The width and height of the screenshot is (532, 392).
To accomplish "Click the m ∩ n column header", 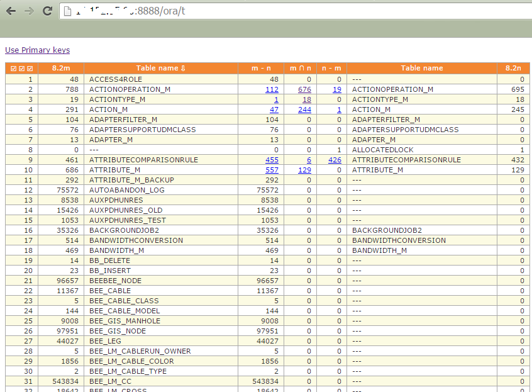I will 299,68.
